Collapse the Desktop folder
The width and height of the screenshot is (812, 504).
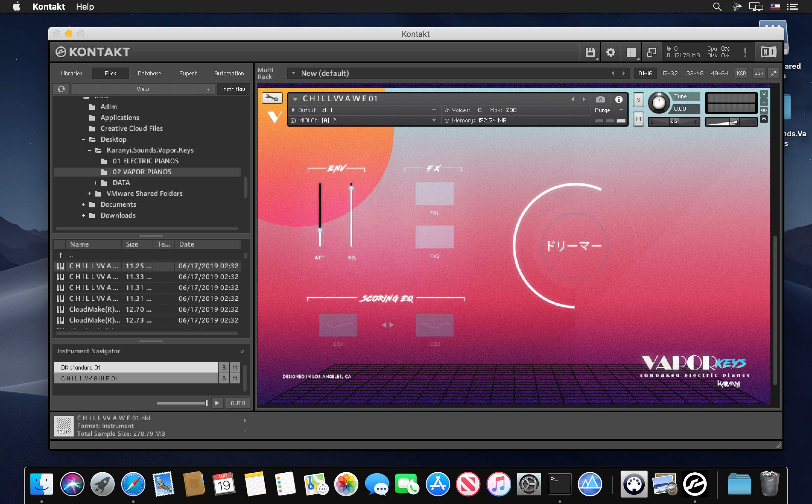click(x=83, y=139)
